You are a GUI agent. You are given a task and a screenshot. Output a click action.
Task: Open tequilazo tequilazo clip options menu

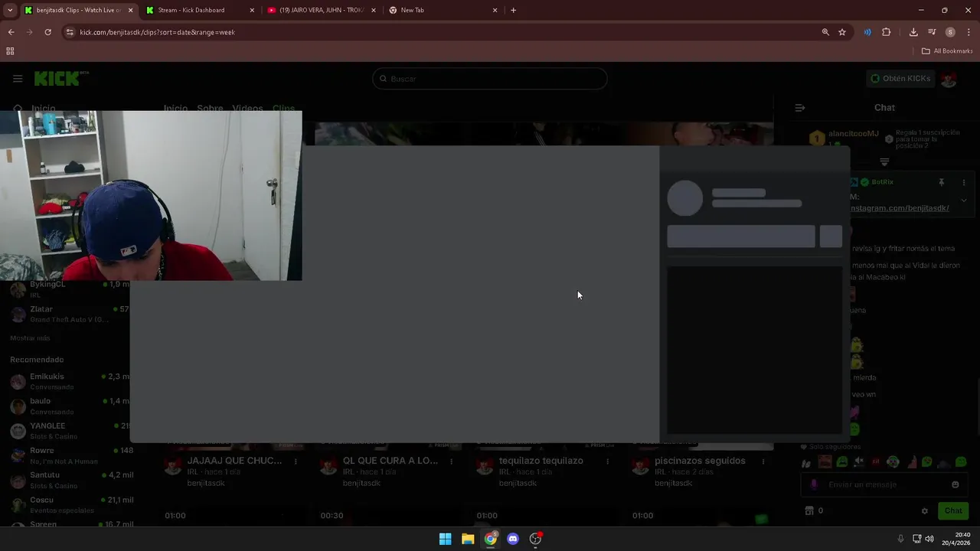tap(608, 461)
